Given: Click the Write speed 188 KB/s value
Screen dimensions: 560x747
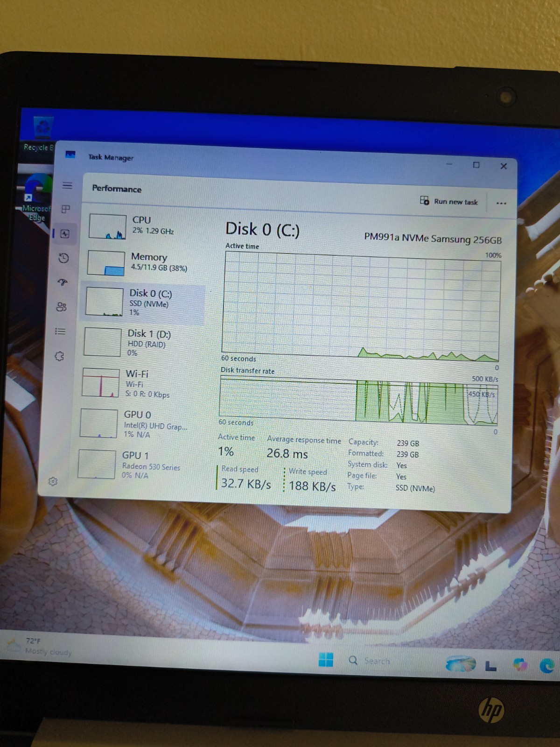Looking at the screenshot, I should (x=312, y=486).
